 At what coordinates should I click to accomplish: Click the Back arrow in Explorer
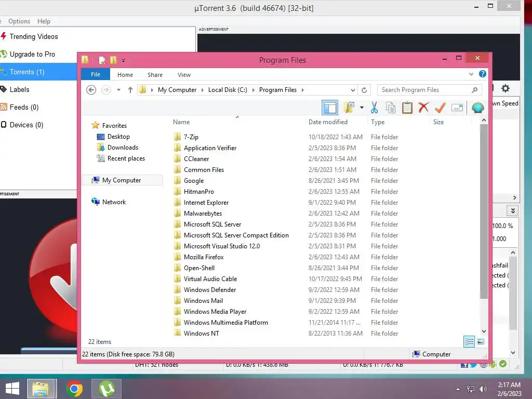[x=91, y=90]
